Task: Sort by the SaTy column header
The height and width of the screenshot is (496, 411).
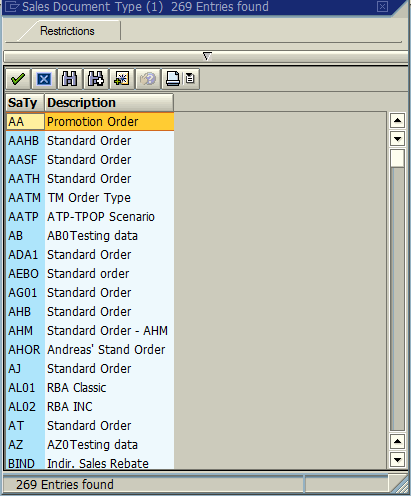Action: (25, 103)
